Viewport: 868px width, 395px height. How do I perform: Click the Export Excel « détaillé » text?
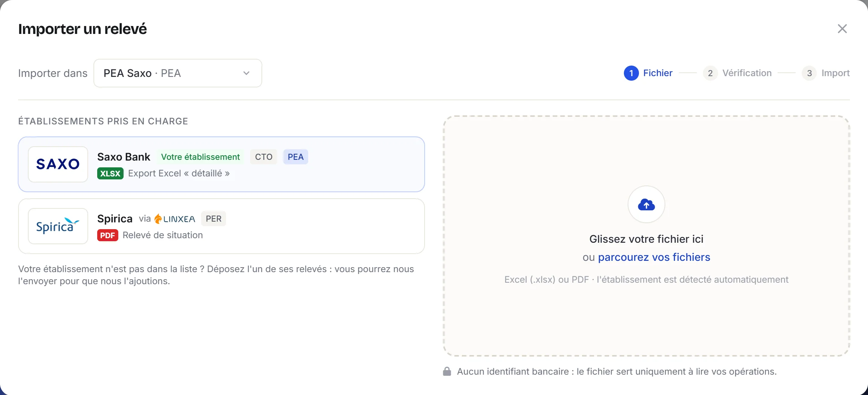(179, 173)
